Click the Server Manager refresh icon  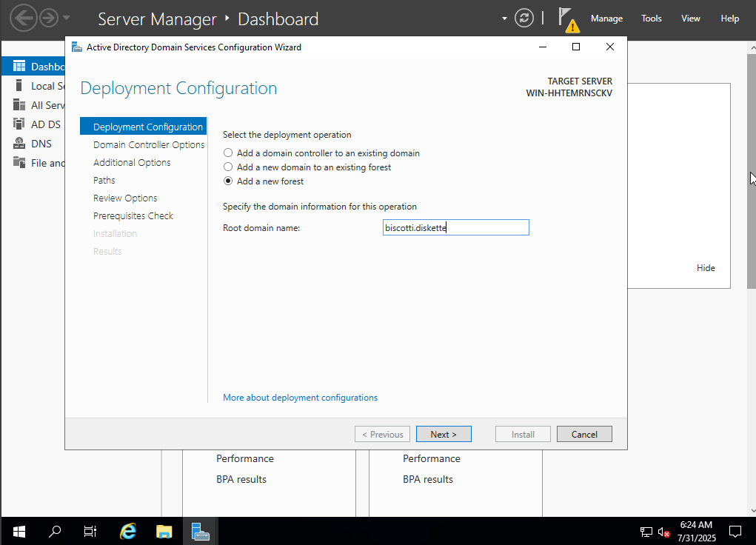coord(524,19)
